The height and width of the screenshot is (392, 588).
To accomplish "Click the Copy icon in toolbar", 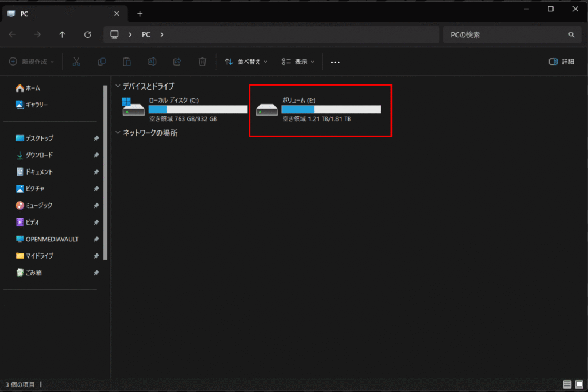I will click(102, 62).
